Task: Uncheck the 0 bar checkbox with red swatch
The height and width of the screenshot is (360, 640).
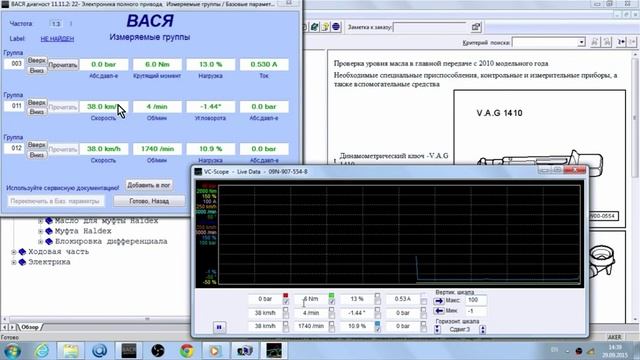Action: pos(285,302)
